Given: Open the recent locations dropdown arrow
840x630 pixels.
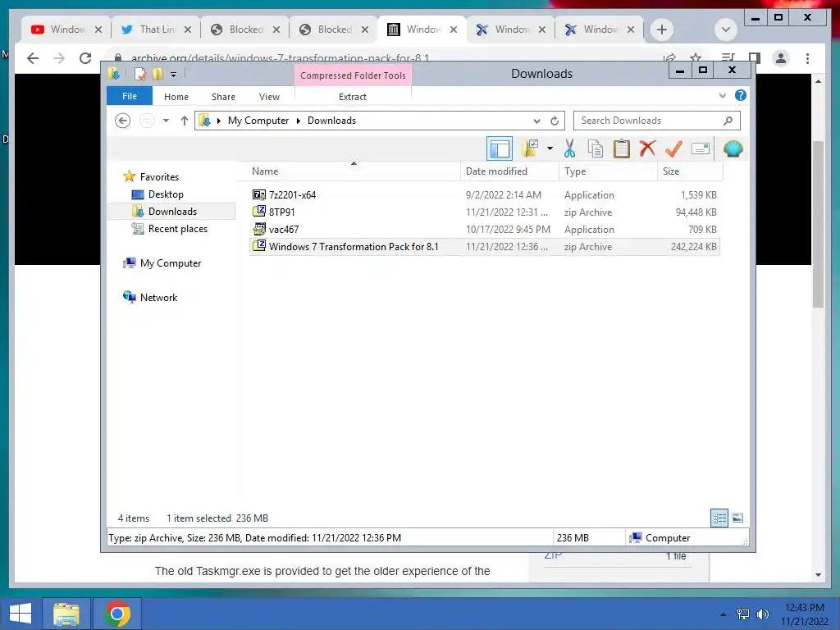Looking at the screenshot, I should (x=166, y=121).
